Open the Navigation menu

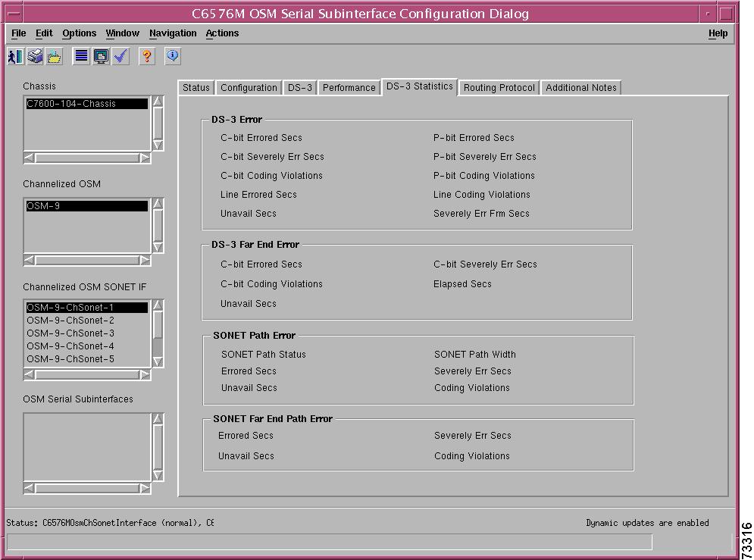point(173,33)
